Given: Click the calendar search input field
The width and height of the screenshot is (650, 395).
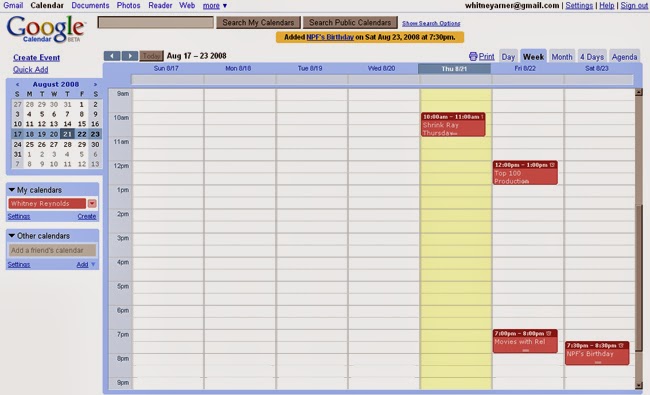Looking at the screenshot, I should coord(155,22).
